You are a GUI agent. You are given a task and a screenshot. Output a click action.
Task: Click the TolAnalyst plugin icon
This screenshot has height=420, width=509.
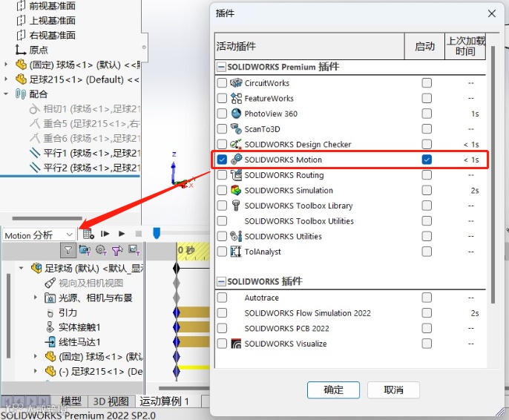tap(236, 252)
